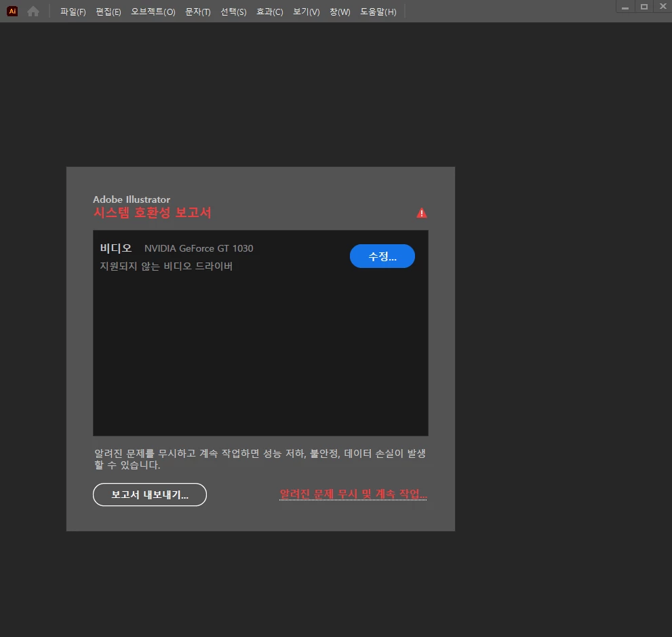
Task: Click the red warning triangle icon
Action: click(422, 213)
